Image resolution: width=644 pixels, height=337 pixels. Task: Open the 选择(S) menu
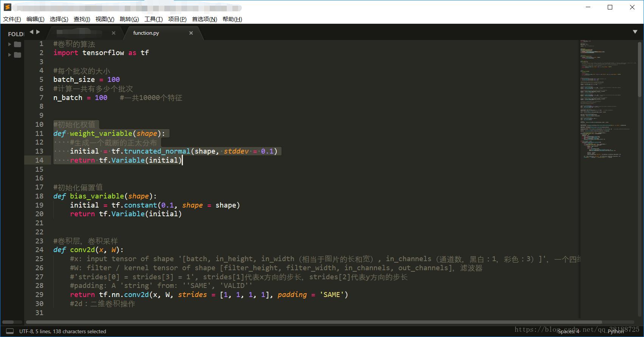pyautogui.click(x=59, y=19)
